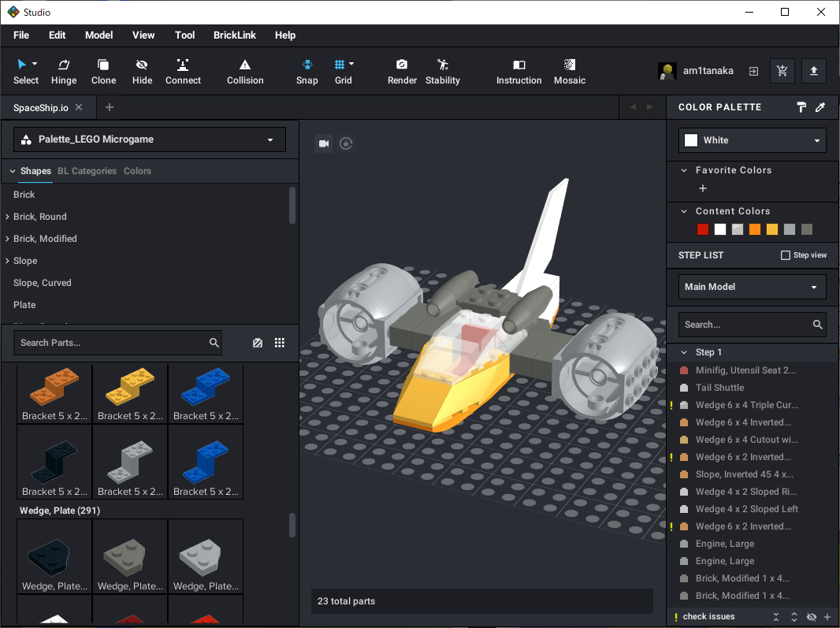Select Tail Shuttle in step list
This screenshot has height=628, width=840.
(719, 388)
